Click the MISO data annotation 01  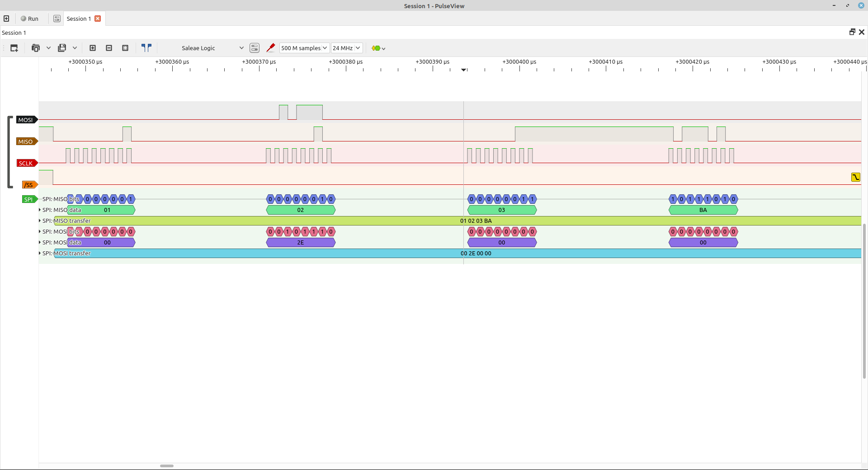(x=101, y=210)
